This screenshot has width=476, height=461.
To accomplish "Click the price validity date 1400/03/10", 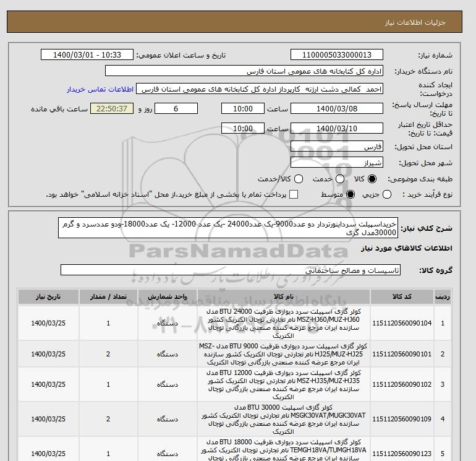I will tap(337, 128).
